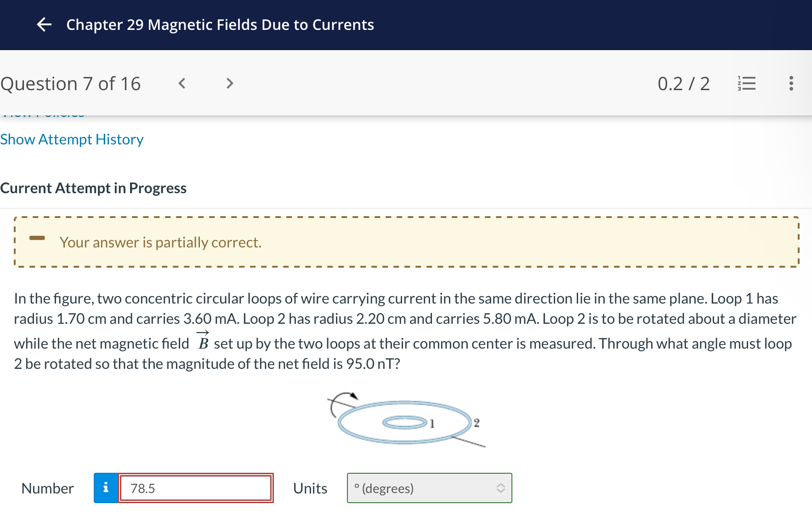Click the info icon beside the Number field
Viewport: 812px width, 522px height.
(x=106, y=488)
